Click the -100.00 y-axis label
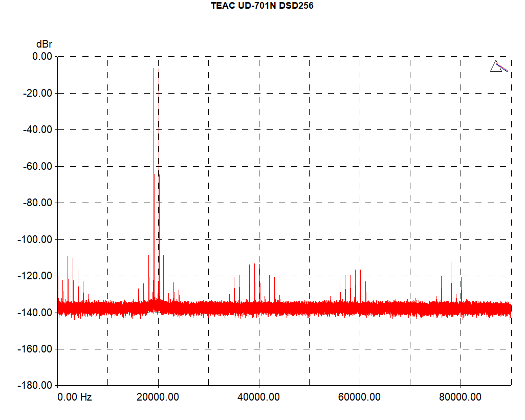 point(35,239)
